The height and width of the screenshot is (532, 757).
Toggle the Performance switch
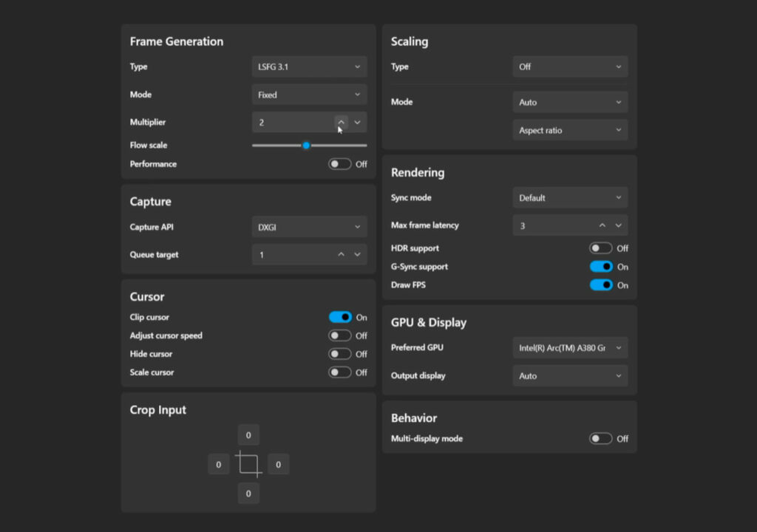340,164
